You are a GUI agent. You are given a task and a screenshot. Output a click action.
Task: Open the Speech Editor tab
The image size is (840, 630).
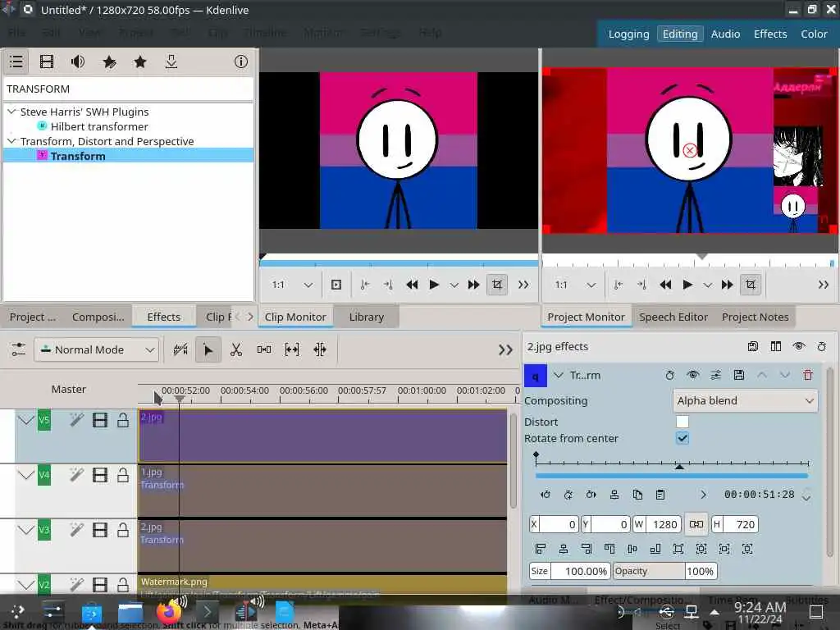(673, 317)
